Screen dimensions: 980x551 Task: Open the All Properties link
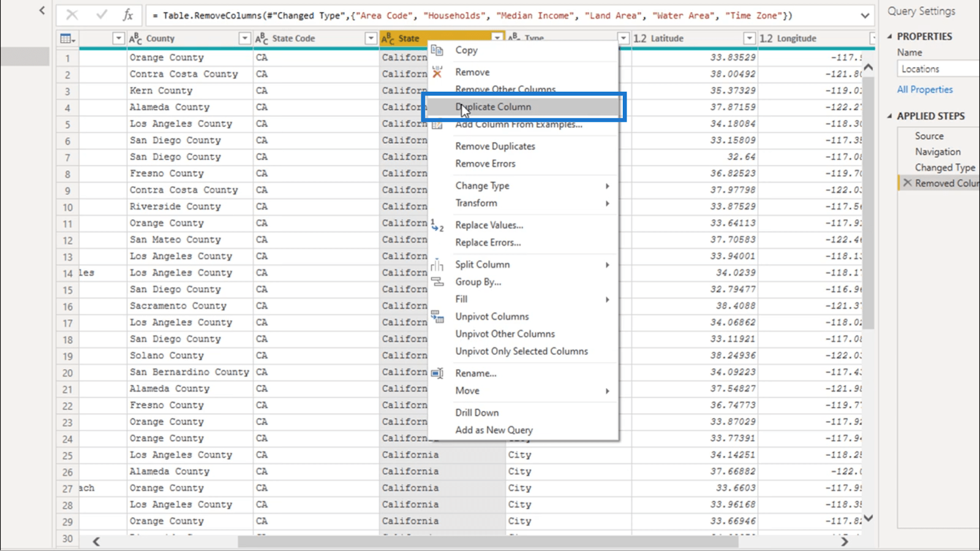click(x=924, y=89)
